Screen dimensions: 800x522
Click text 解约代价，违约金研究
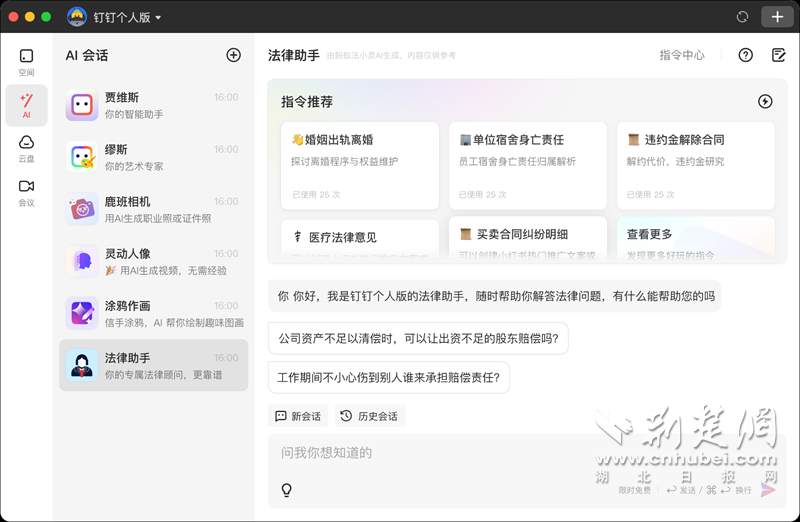pos(675,162)
